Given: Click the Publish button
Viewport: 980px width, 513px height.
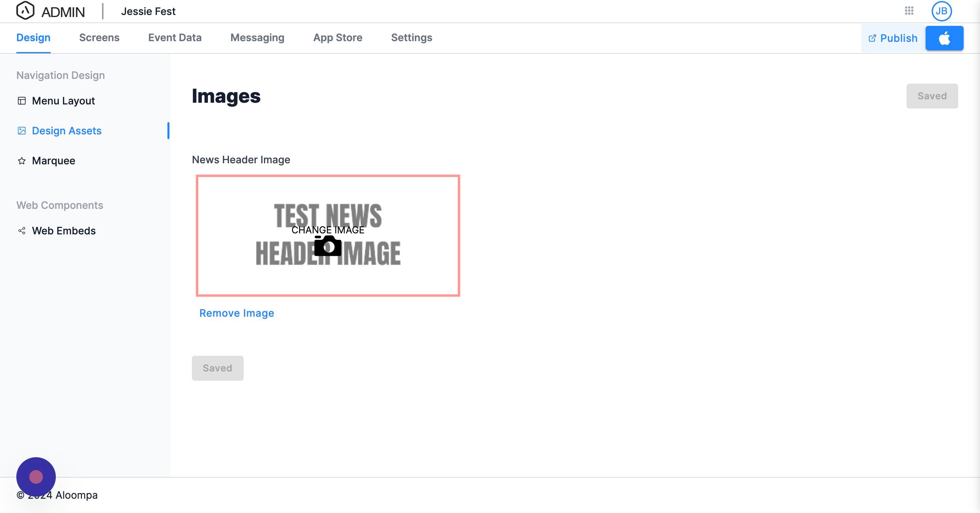Looking at the screenshot, I should (893, 38).
